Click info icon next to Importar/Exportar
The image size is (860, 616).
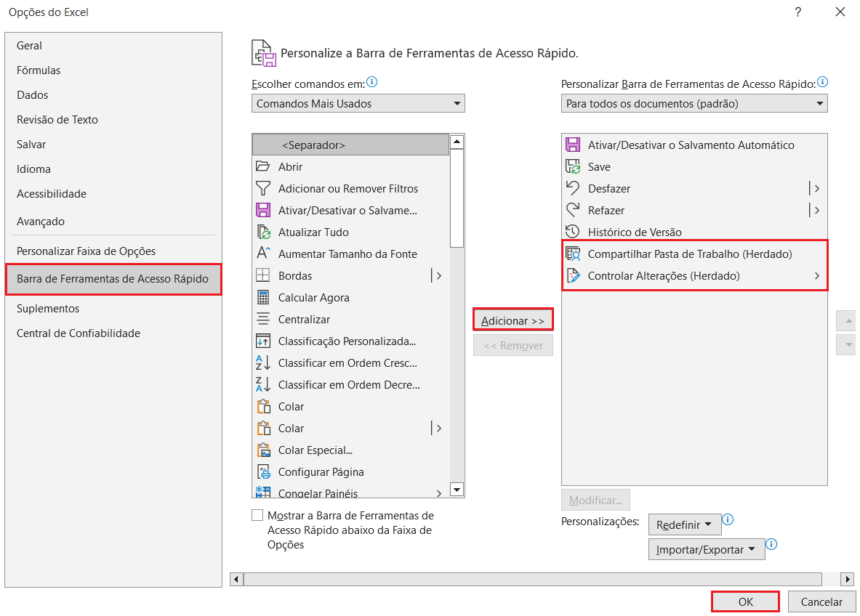[x=771, y=544]
